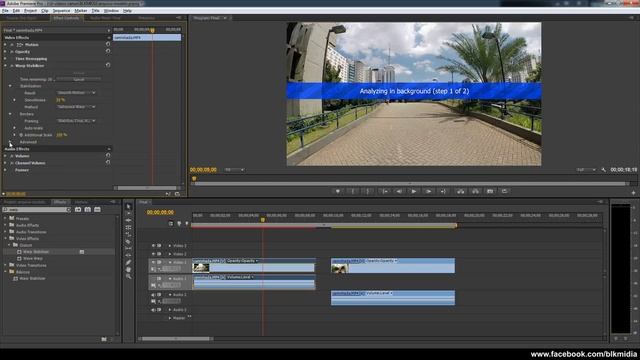Reset the Warp Stabilizer effect
Image resolution: width=640 pixels, height=360 pixels.
point(108,65)
